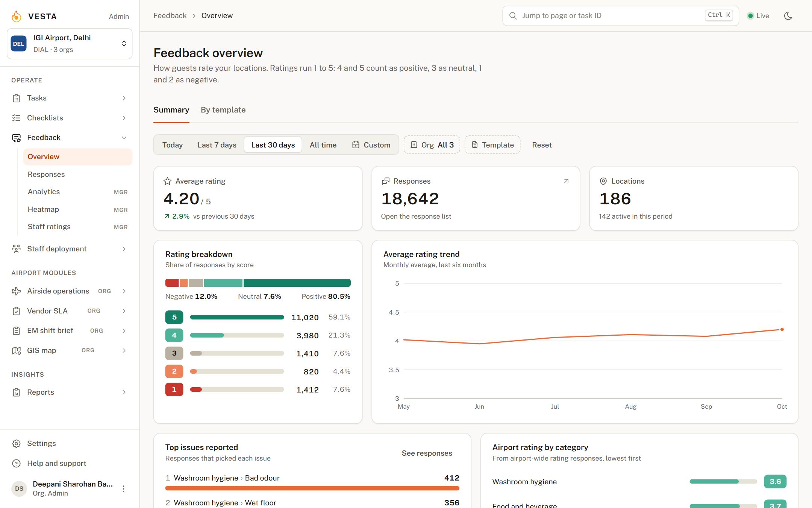Click the Oct data point on trend chart
The height and width of the screenshot is (508, 812).
pyautogui.click(x=782, y=329)
